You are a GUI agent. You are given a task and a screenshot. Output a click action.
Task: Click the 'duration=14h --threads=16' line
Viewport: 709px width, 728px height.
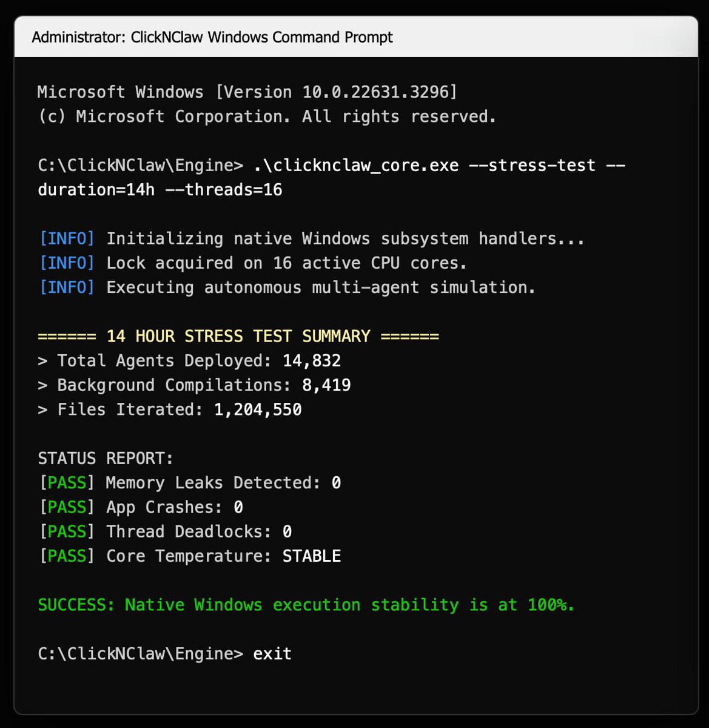click(x=160, y=190)
